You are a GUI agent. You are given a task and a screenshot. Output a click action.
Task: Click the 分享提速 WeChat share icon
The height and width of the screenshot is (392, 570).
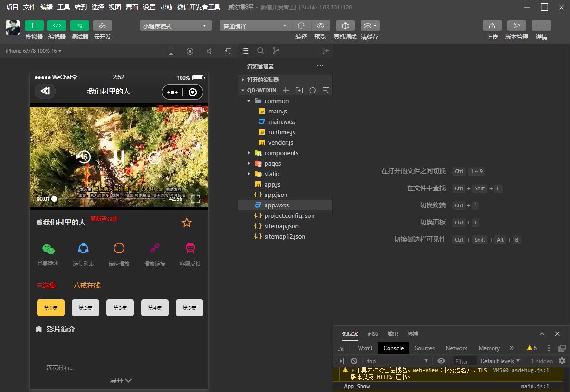[48, 248]
